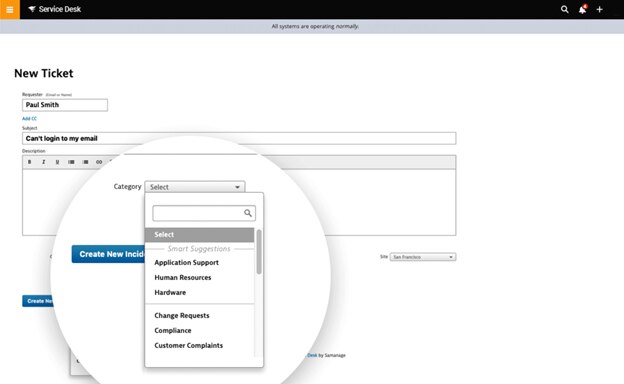
Task: Open the Category Select dropdown
Action: point(195,187)
